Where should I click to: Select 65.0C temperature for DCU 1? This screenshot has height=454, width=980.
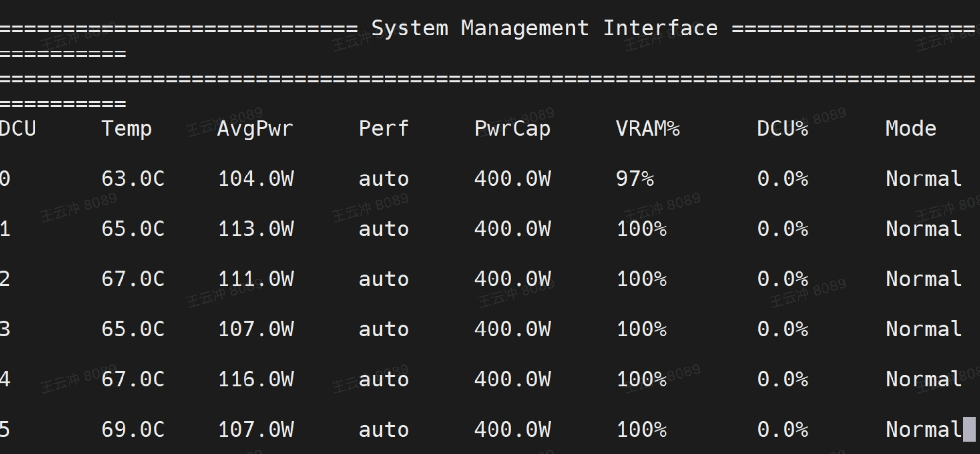point(133,229)
